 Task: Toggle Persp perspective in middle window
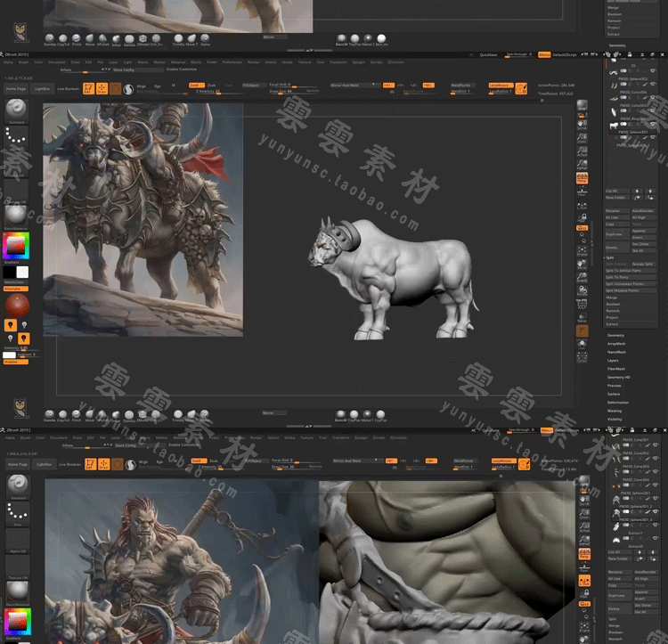point(582,178)
